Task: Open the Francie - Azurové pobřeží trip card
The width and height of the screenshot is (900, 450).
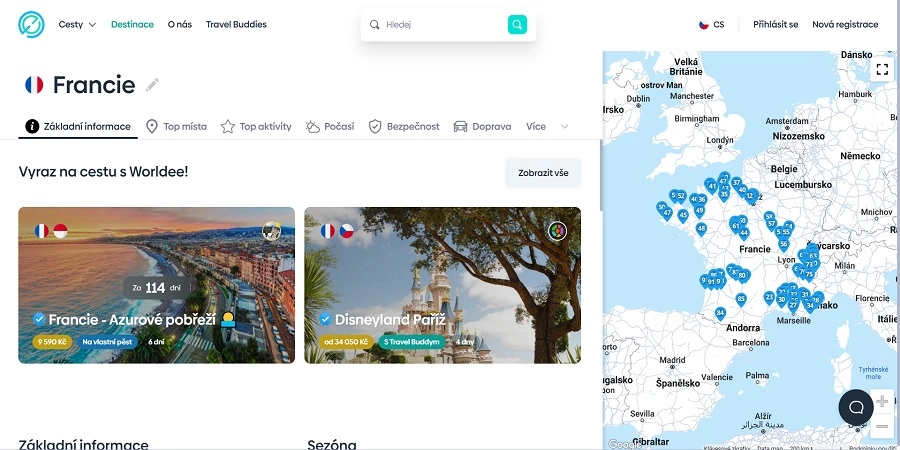Action: 157,285
